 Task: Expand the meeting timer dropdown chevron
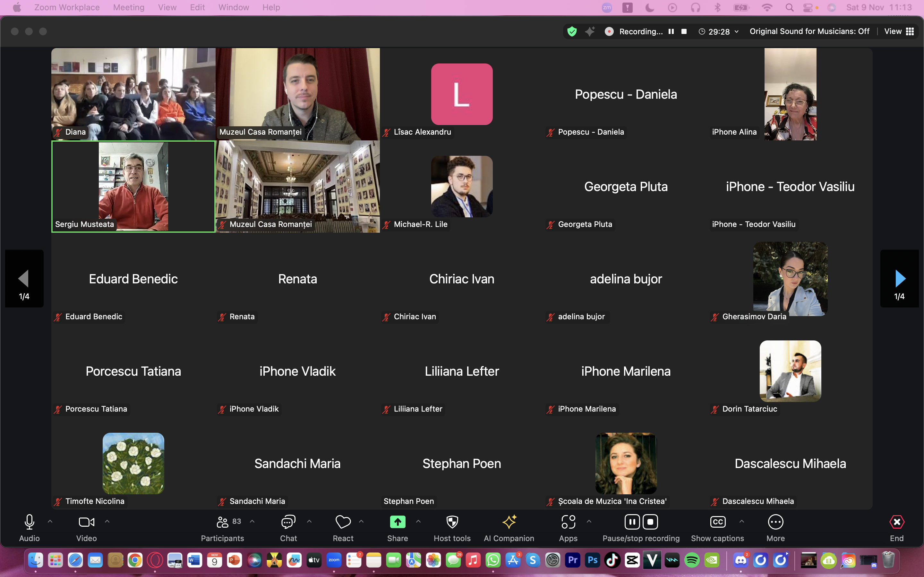tap(737, 32)
